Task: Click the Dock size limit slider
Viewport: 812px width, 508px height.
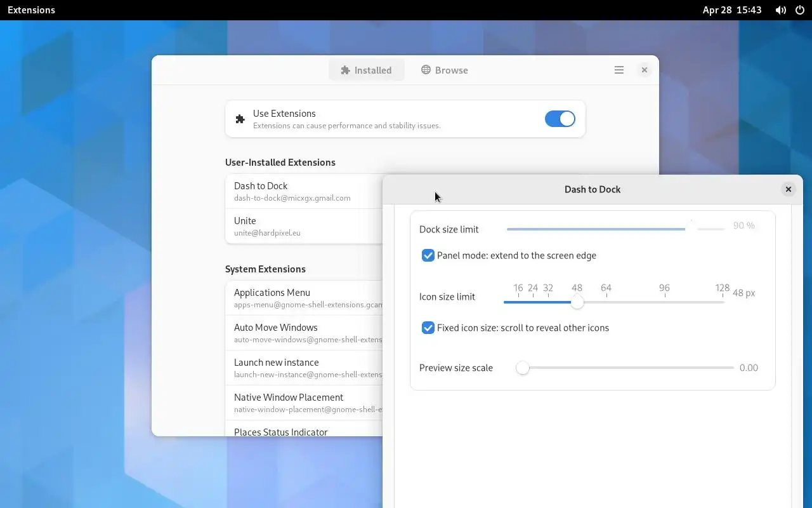Action: 615,229
